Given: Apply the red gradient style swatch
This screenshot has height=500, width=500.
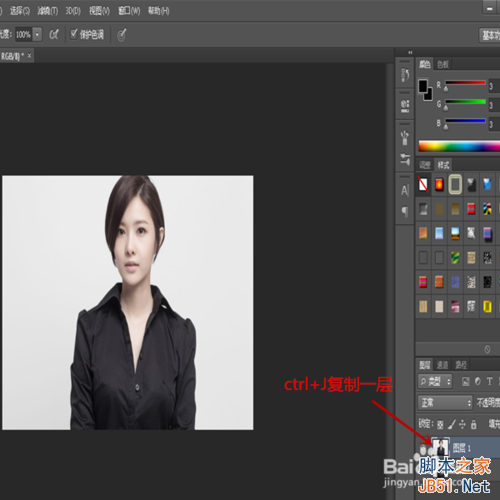Looking at the screenshot, I should tap(439, 184).
